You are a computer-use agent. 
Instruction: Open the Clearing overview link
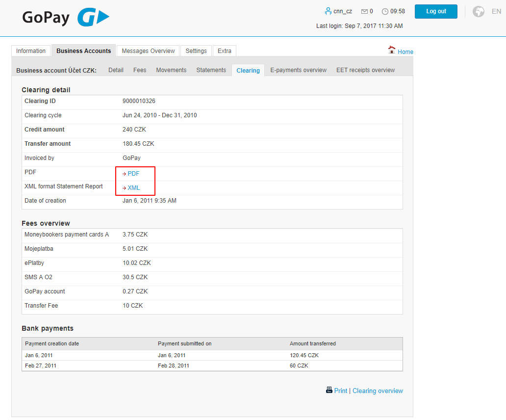378,391
